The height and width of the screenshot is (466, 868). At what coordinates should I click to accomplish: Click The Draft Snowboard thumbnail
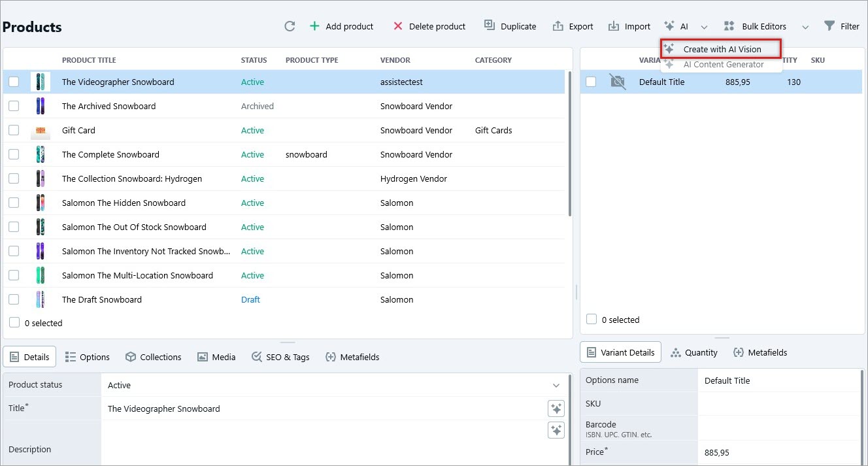pos(41,299)
